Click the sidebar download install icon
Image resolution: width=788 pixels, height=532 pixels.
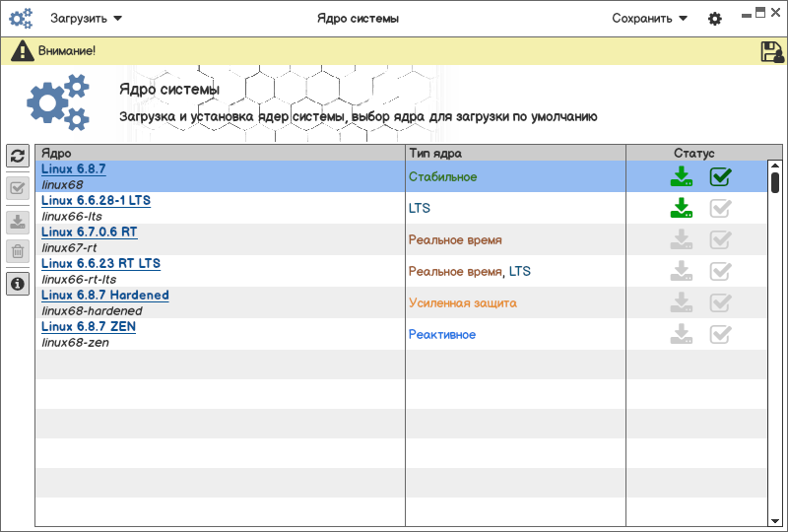17,222
